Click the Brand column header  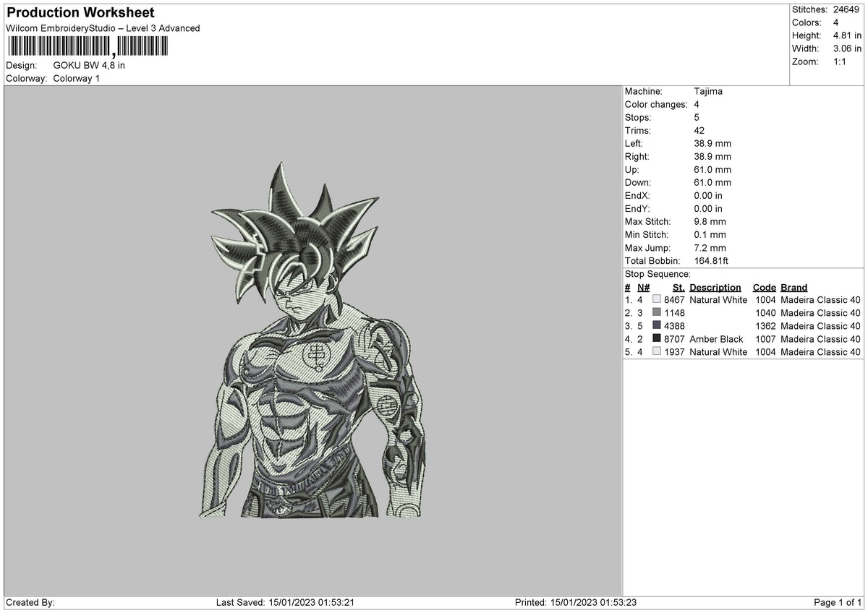point(794,287)
